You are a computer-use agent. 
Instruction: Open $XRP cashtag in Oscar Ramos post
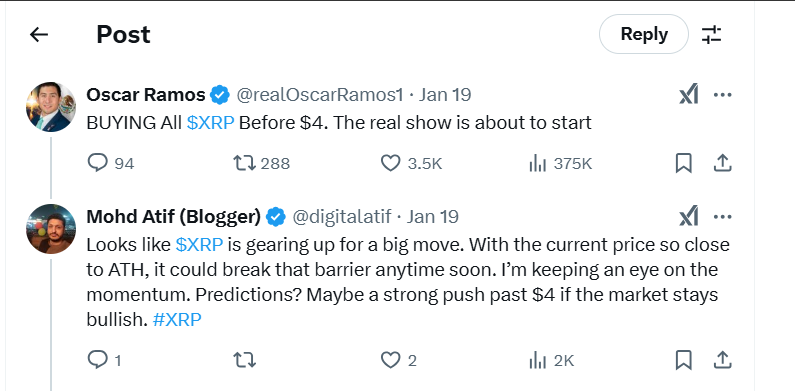(x=210, y=123)
